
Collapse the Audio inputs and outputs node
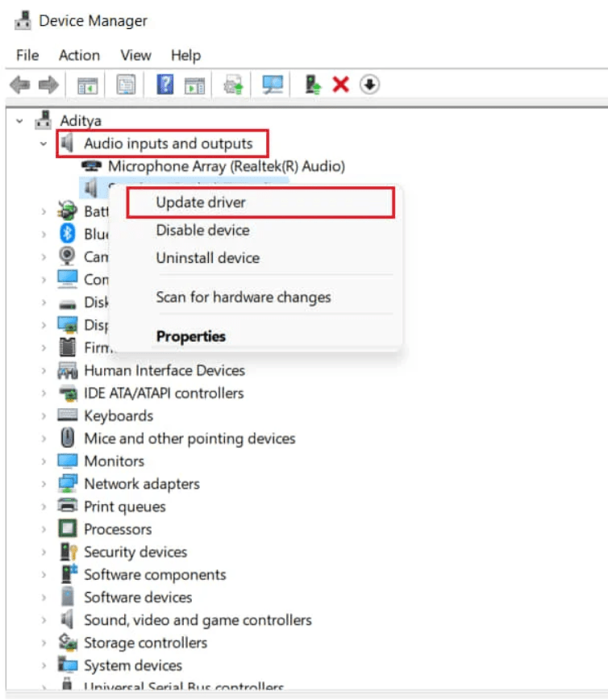pyautogui.click(x=43, y=144)
